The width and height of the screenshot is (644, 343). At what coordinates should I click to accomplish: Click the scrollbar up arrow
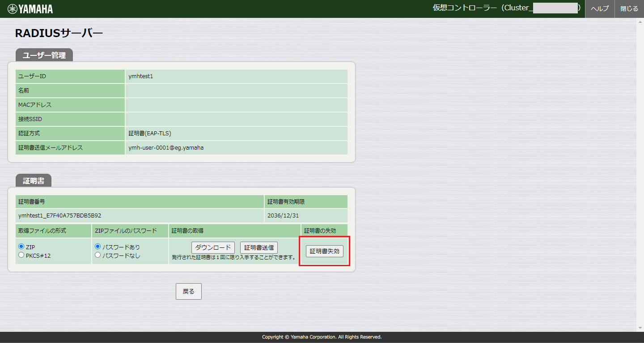pyautogui.click(x=640, y=22)
